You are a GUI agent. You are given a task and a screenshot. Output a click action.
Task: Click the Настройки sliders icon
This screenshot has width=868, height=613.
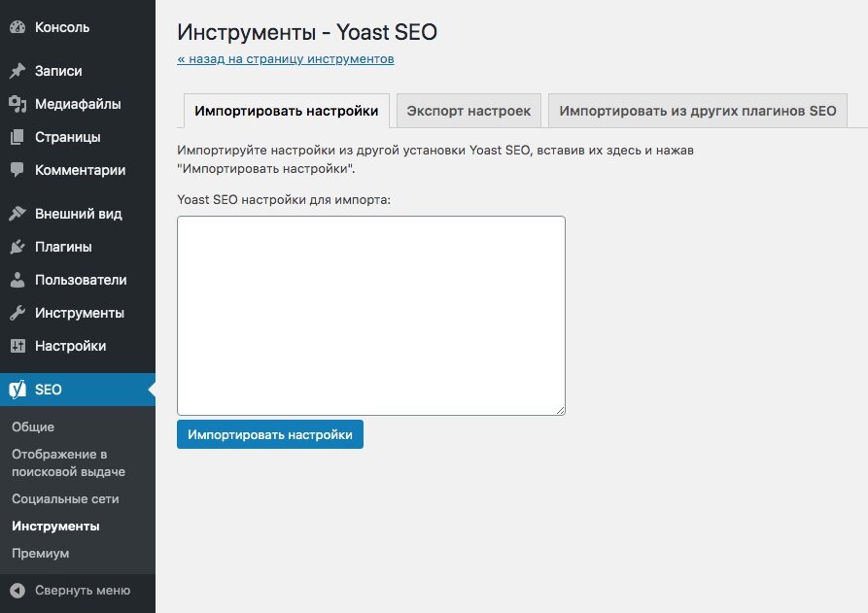(17, 346)
